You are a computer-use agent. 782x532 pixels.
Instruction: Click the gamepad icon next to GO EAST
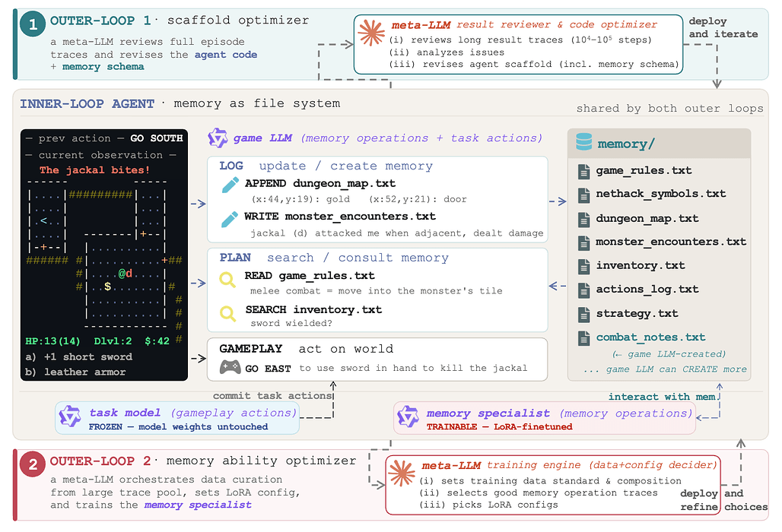click(x=230, y=367)
